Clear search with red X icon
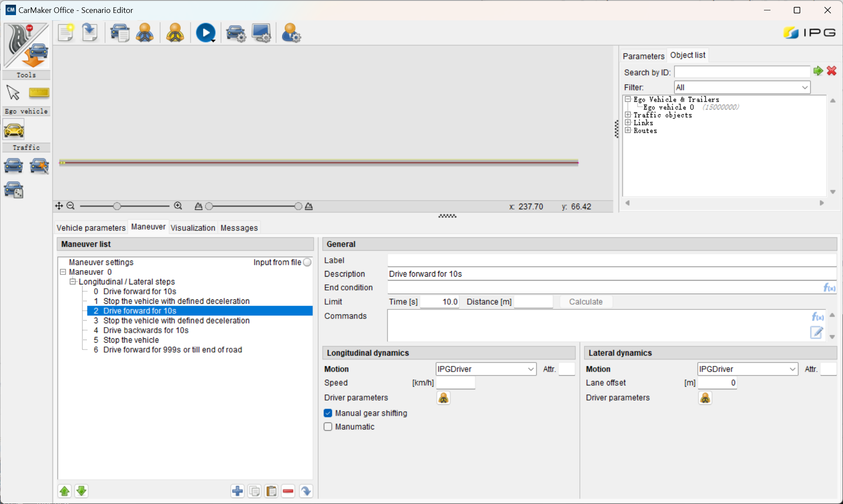The height and width of the screenshot is (504, 843). (x=832, y=71)
